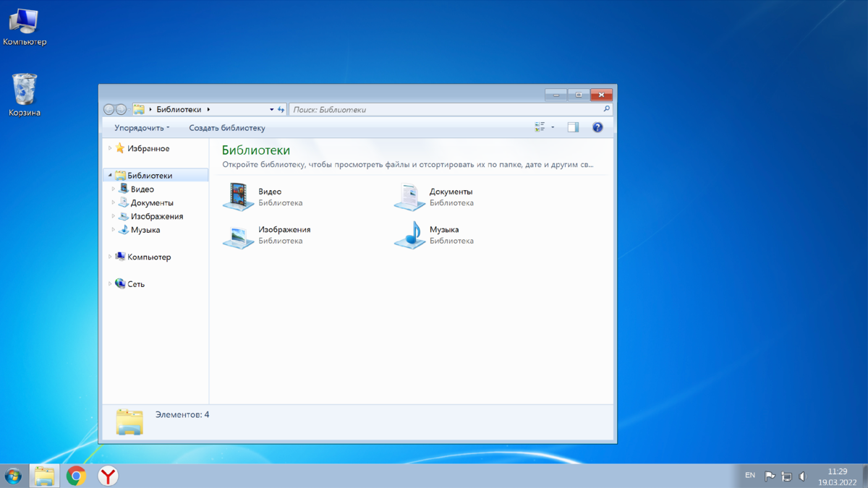
Task: Click Explorer icon in the taskbar
Action: pos(45,476)
